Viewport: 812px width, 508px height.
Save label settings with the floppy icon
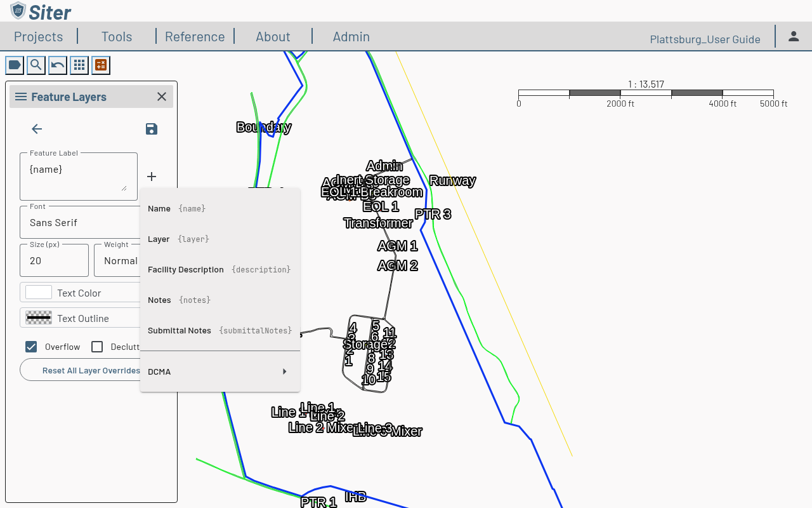[x=152, y=129]
